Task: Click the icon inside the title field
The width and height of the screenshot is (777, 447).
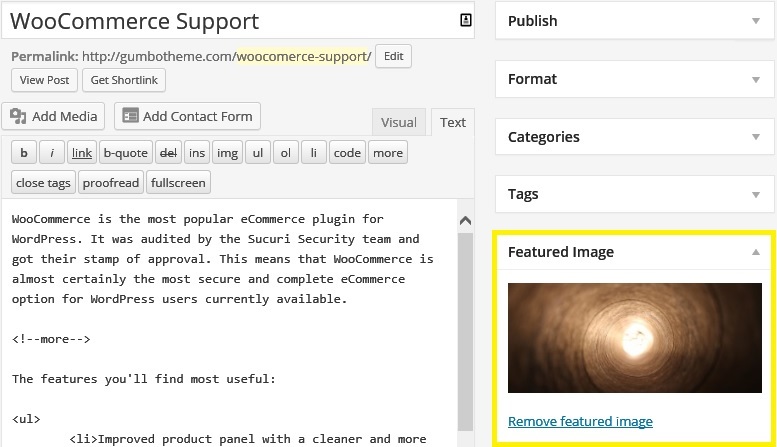Action: [465, 20]
